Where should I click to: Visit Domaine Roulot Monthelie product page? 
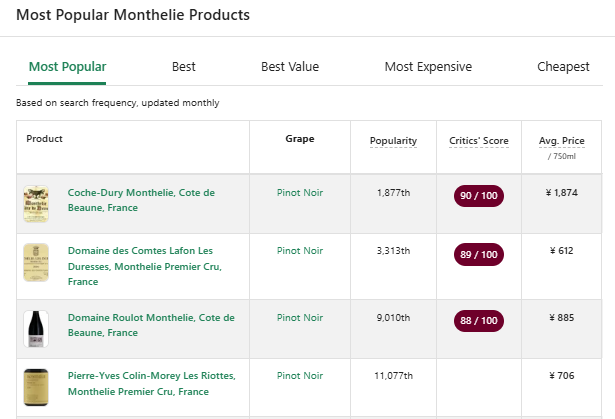pos(150,325)
